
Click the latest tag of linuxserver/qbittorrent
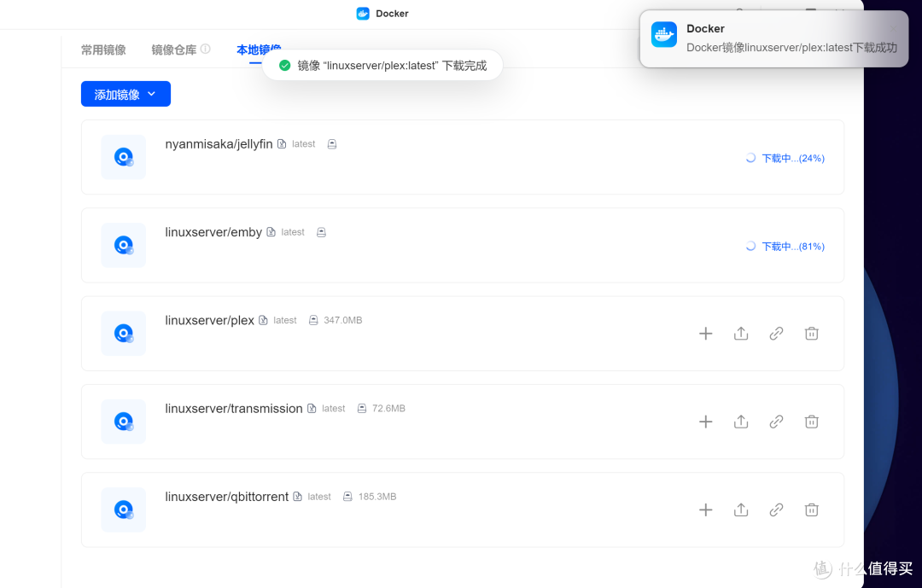coord(319,497)
